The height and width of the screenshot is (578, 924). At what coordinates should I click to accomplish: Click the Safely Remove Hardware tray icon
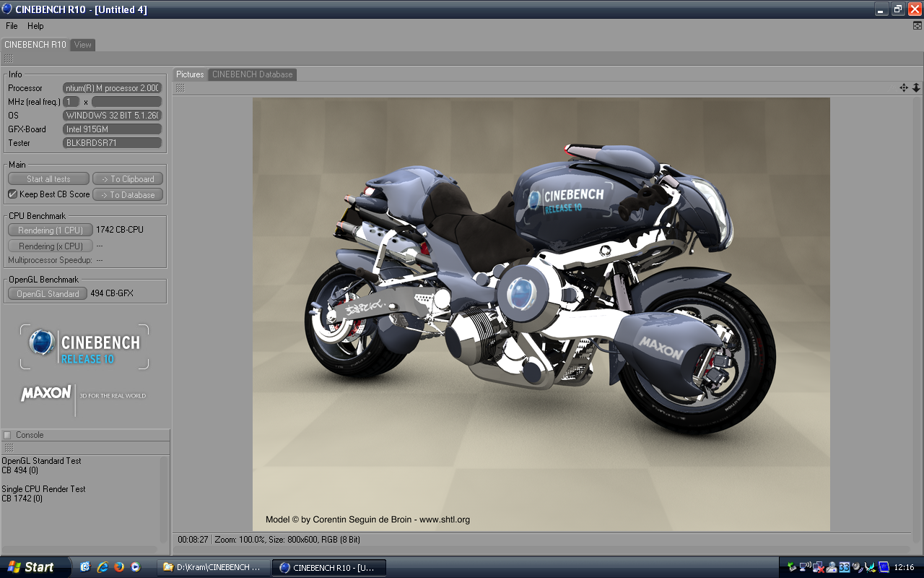coord(792,567)
